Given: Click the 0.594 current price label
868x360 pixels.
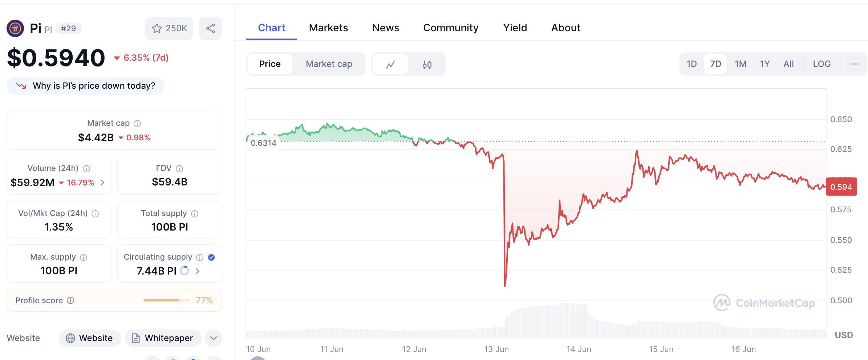Looking at the screenshot, I should [x=841, y=187].
